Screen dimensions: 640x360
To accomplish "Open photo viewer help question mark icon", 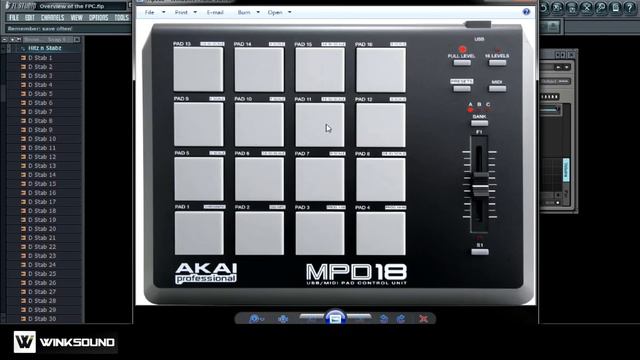I will (x=526, y=12).
